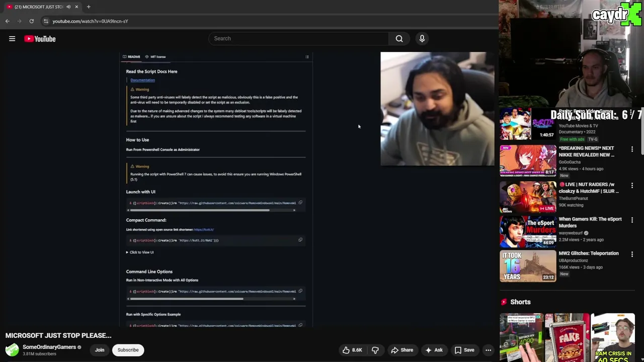Dislike the video with thumbs-down
Image resolution: width=644 pixels, height=362 pixels.
pos(375,350)
